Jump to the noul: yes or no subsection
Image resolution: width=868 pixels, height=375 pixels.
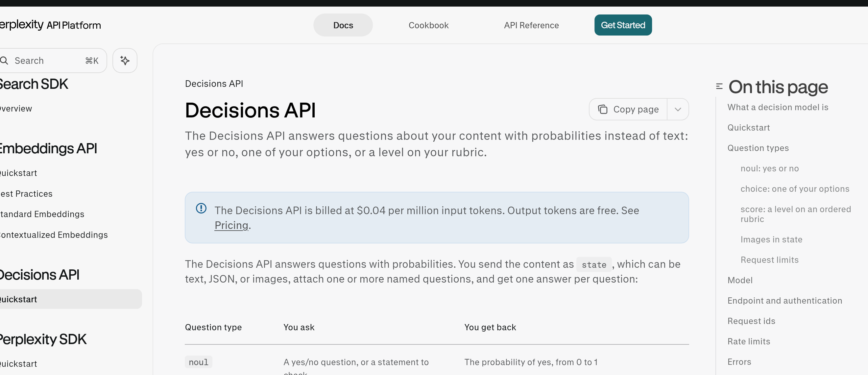(x=769, y=169)
